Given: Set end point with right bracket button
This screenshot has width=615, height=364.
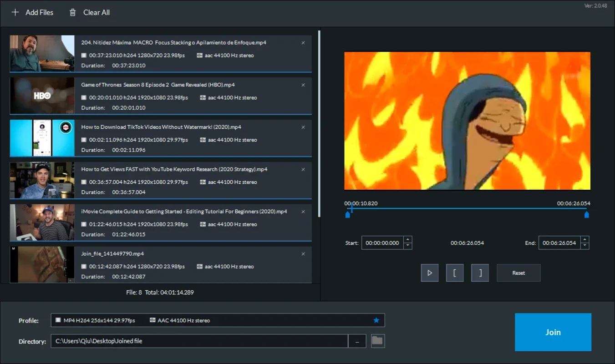Looking at the screenshot, I should click(x=480, y=273).
